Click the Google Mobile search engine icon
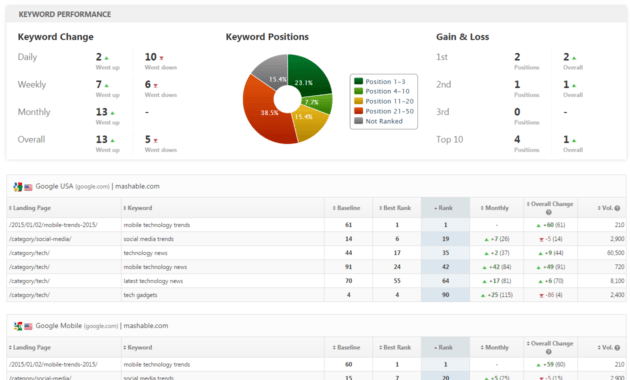Screen dimensions: 630x380 click(x=18, y=326)
